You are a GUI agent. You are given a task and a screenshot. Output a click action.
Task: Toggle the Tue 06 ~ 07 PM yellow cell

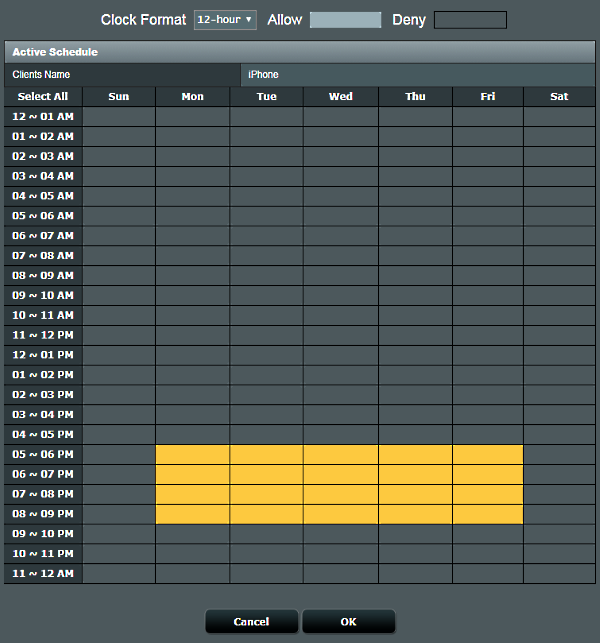pyautogui.click(x=267, y=474)
